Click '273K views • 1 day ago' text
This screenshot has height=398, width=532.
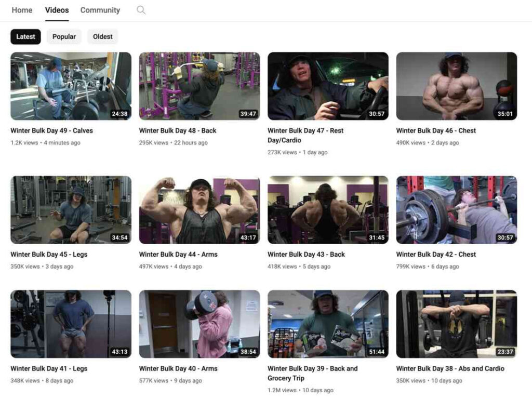pyautogui.click(x=298, y=152)
